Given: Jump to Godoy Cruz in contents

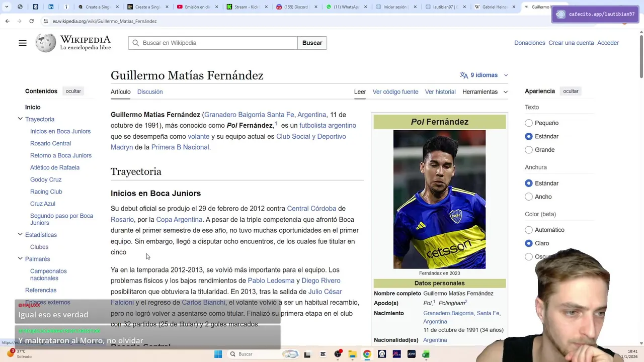Looking at the screenshot, I should pyautogui.click(x=46, y=179).
